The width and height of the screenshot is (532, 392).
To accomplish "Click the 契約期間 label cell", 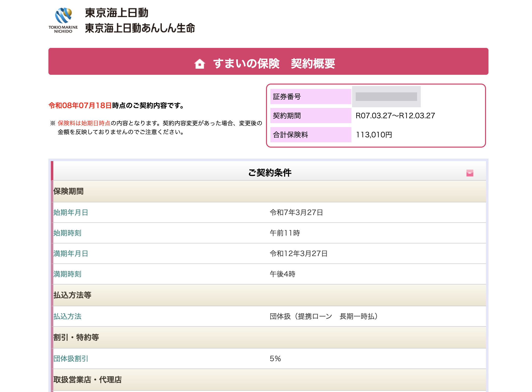I will [311, 116].
